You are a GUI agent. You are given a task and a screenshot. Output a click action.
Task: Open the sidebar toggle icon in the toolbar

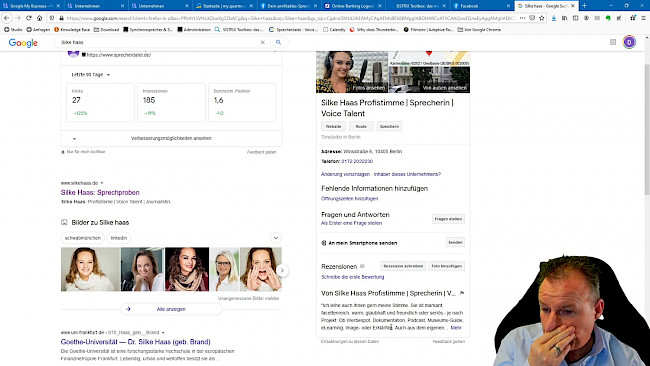(575, 18)
